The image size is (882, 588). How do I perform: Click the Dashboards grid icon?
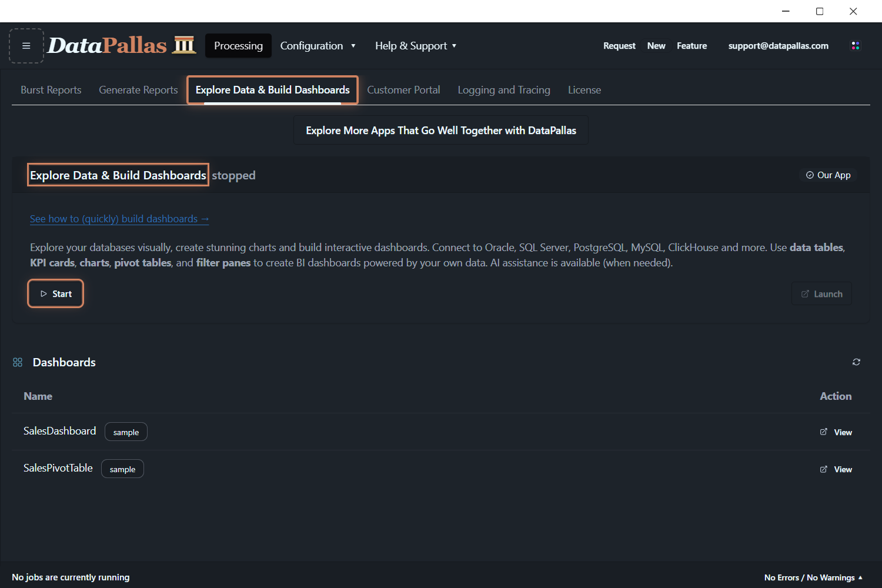tap(18, 362)
